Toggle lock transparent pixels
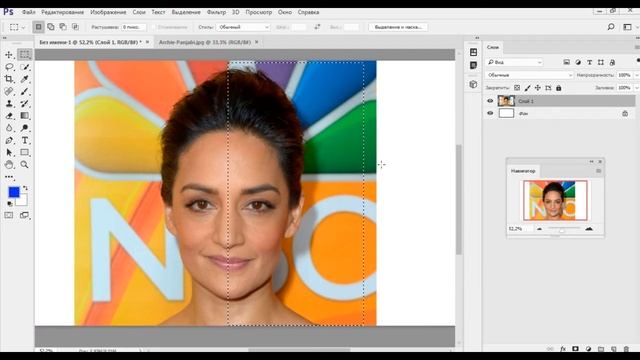 [x=517, y=88]
